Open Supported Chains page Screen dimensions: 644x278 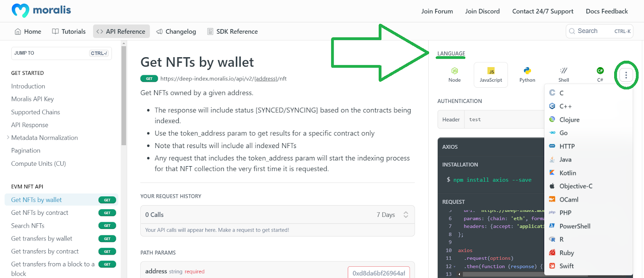click(x=35, y=112)
